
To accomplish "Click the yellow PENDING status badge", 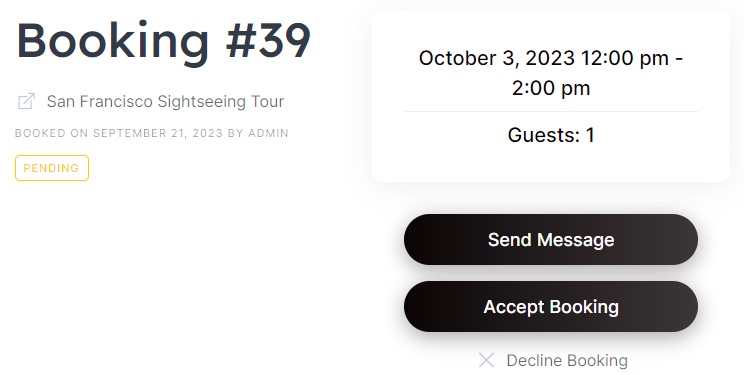I will tap(52, 168).
